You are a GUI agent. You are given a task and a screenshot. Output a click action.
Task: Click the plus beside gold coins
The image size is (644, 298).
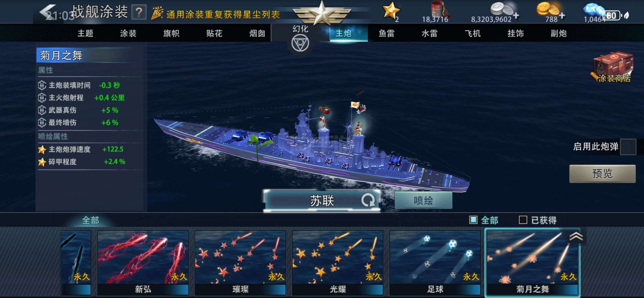pos(562,16)
